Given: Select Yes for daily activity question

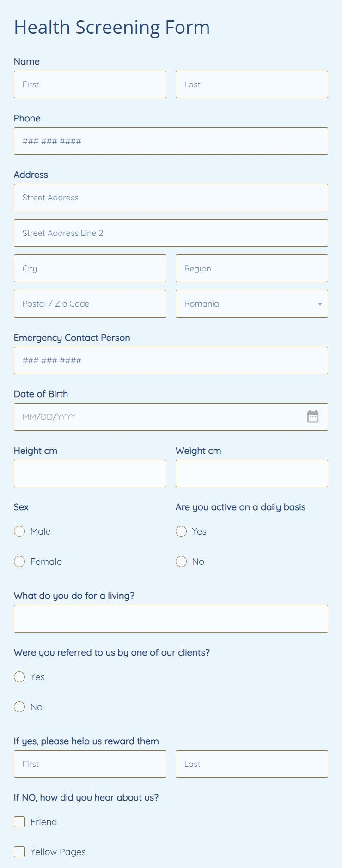Looking at the screenshot, I should point(181,531).
